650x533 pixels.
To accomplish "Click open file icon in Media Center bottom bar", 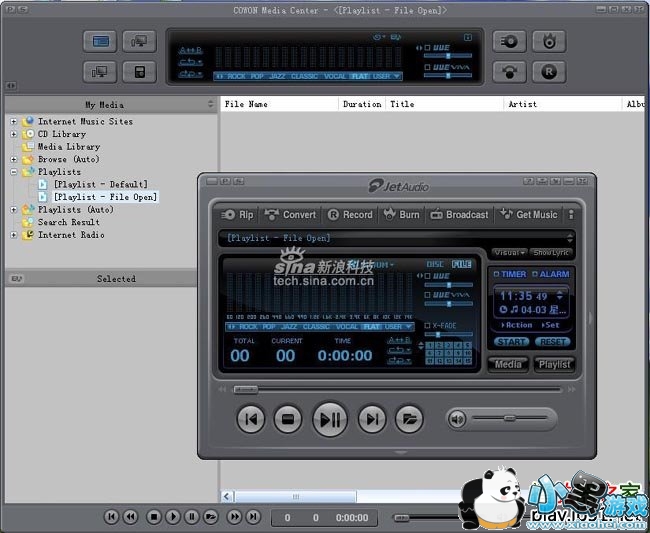I will pyautogui.click(x=211, y=517).
